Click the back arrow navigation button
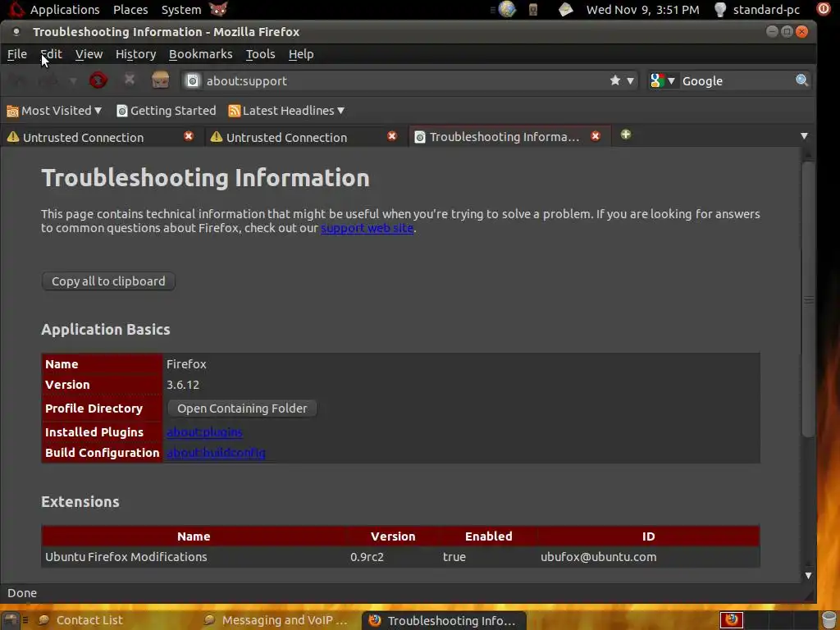The image size is (840, 630). [18, 80]
